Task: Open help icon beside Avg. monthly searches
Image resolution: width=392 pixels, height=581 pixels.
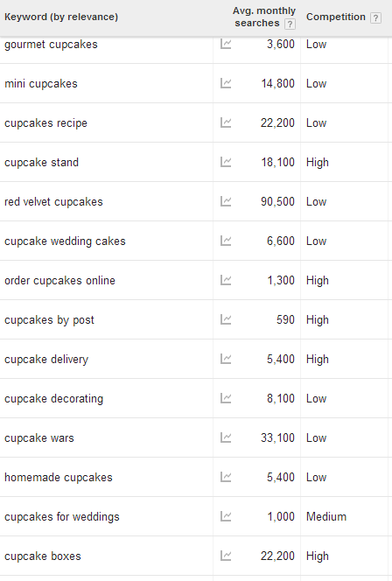Action: 290,24
